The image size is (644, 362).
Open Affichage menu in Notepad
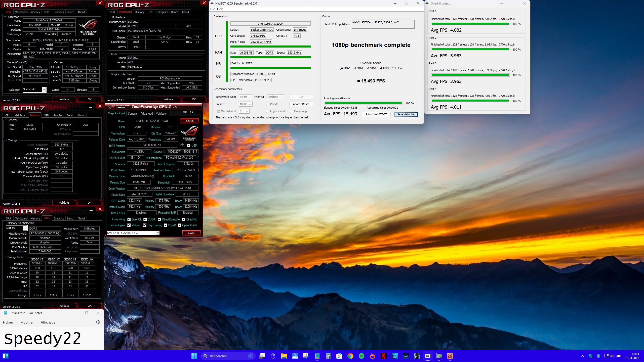point(48,322)
